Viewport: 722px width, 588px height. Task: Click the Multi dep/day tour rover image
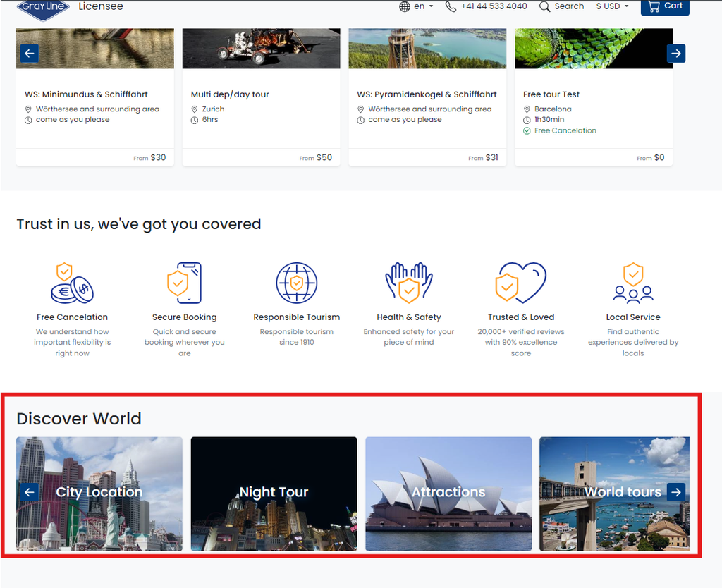tap(261, 49)
